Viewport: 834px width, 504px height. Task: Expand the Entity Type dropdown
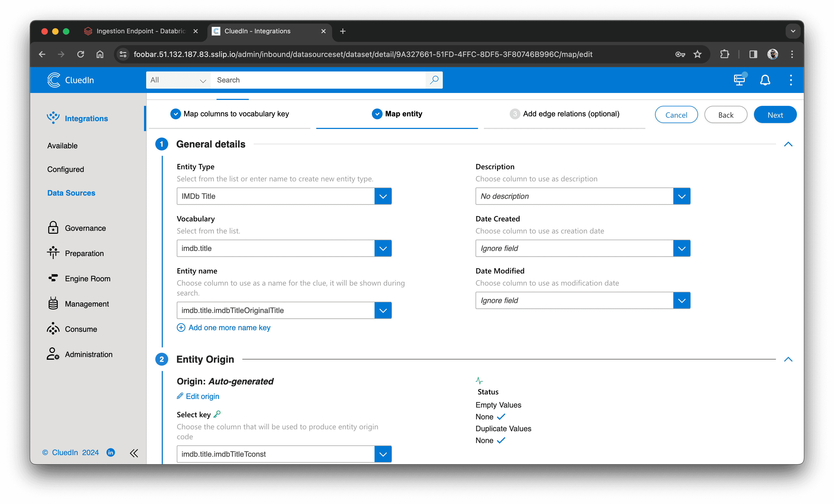[383, 196]
